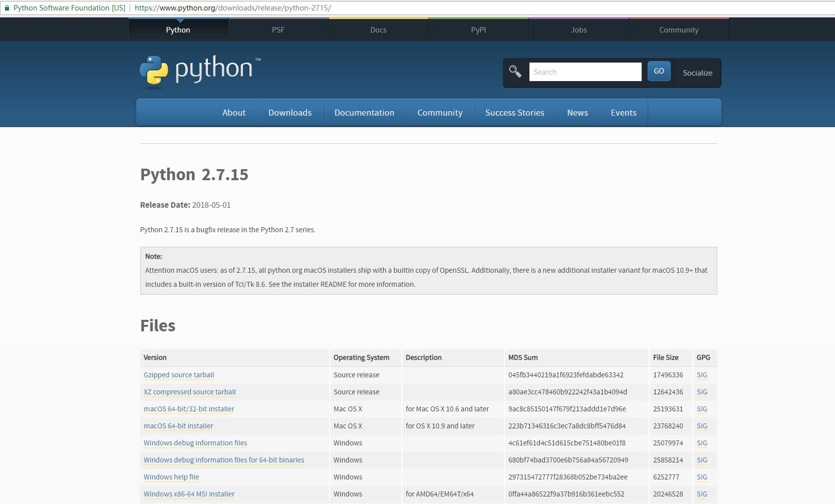Open the Documentation menu item
The image size is (835, 504).
(365, 113)
